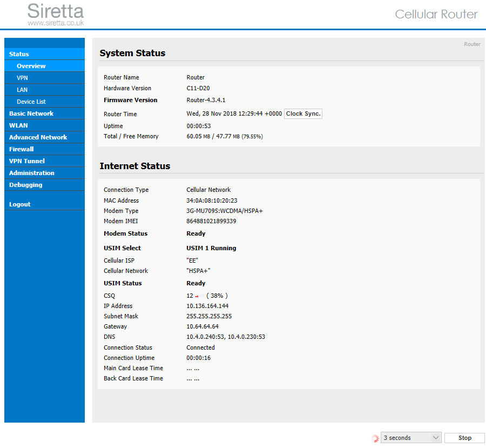Click the MAC address 34:0A:08:10:20:23
486x448 pixels.
(x=212, y=200)
